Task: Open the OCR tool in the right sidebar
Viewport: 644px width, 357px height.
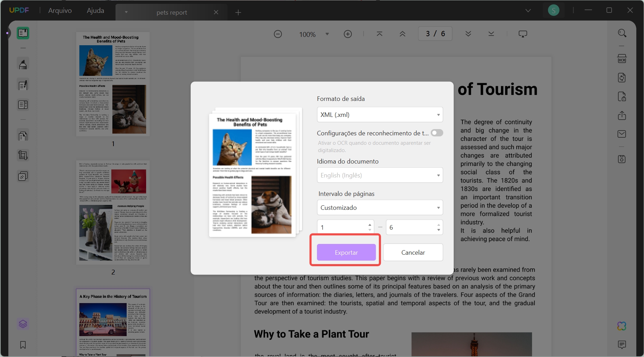Action: coord(622,59)
